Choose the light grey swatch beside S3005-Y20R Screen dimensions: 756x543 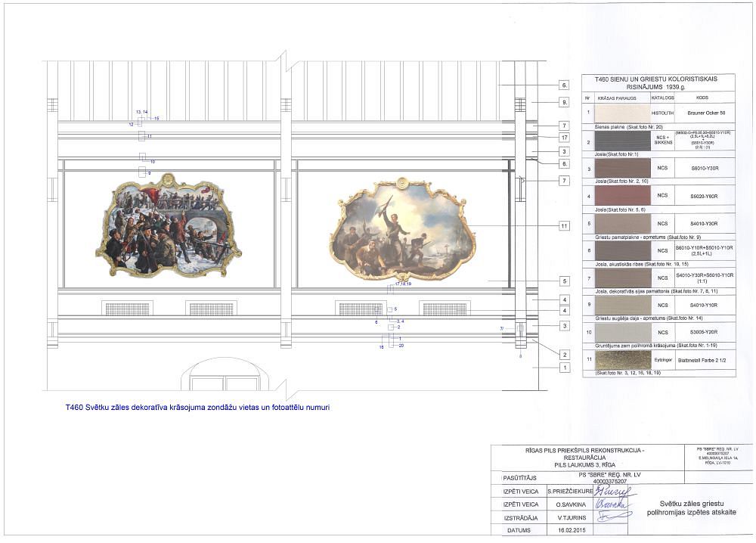622,332
